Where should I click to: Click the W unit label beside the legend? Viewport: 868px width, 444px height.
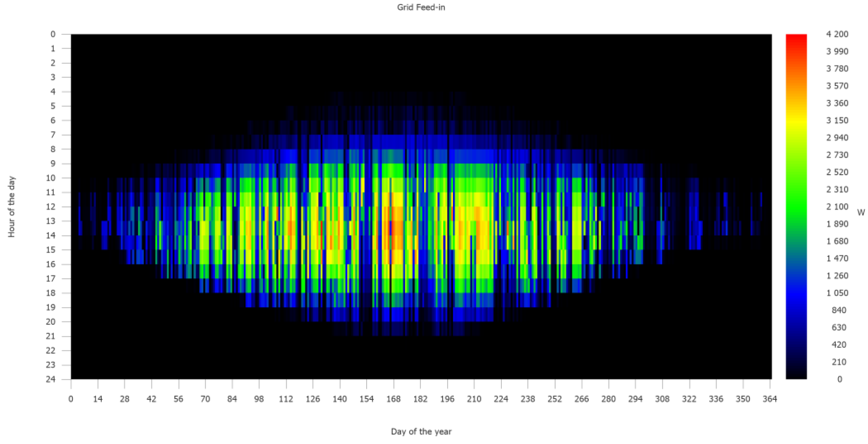(x=861, y=212)
